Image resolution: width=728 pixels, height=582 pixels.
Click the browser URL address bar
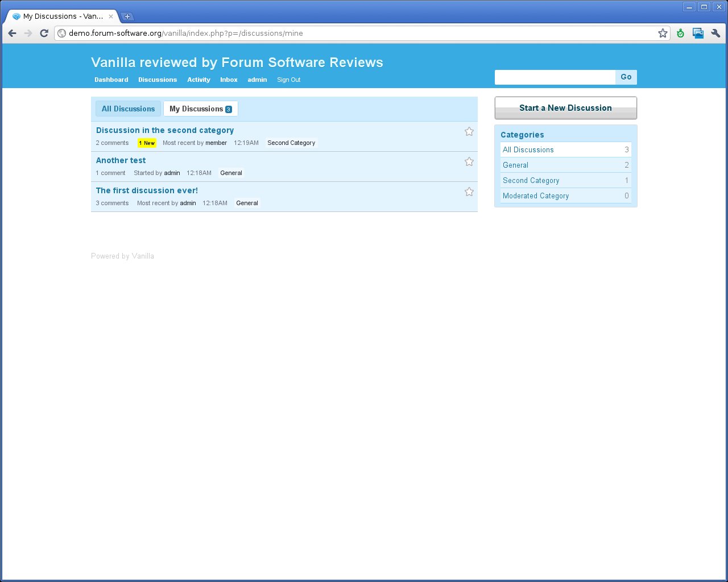[x=361, y=33]
